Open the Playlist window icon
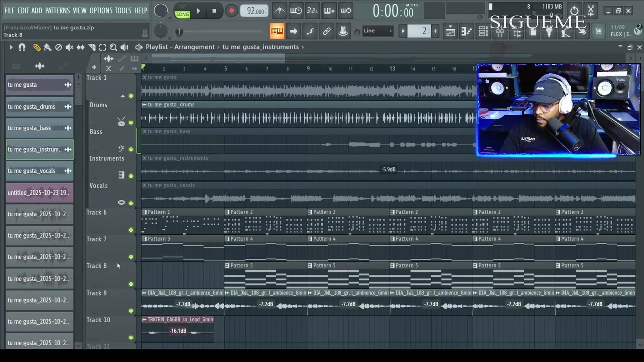The width and height of the screenshot is (644, 362). click(450, 32)
